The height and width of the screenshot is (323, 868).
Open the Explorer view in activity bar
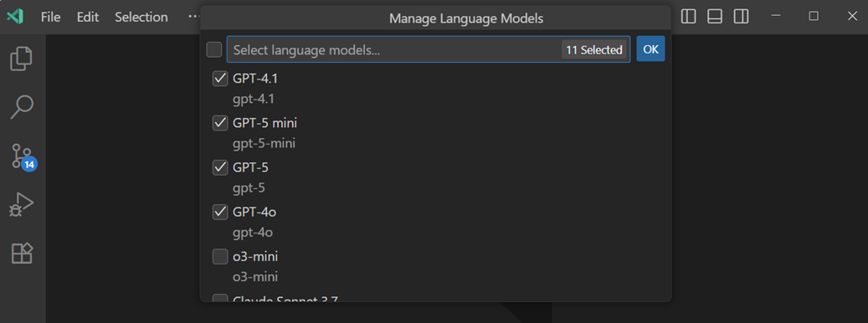click(22, 59)
